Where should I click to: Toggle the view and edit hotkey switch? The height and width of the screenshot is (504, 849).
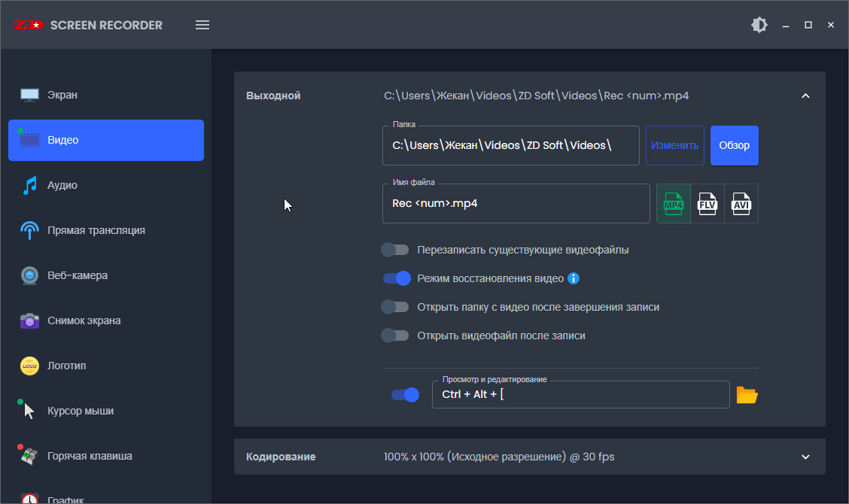click(405, 395)
